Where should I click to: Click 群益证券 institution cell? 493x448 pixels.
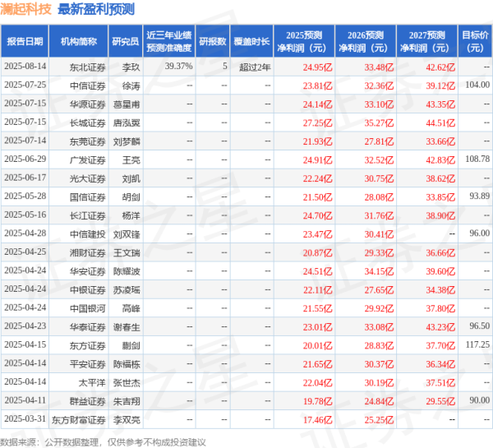[87, 401]
